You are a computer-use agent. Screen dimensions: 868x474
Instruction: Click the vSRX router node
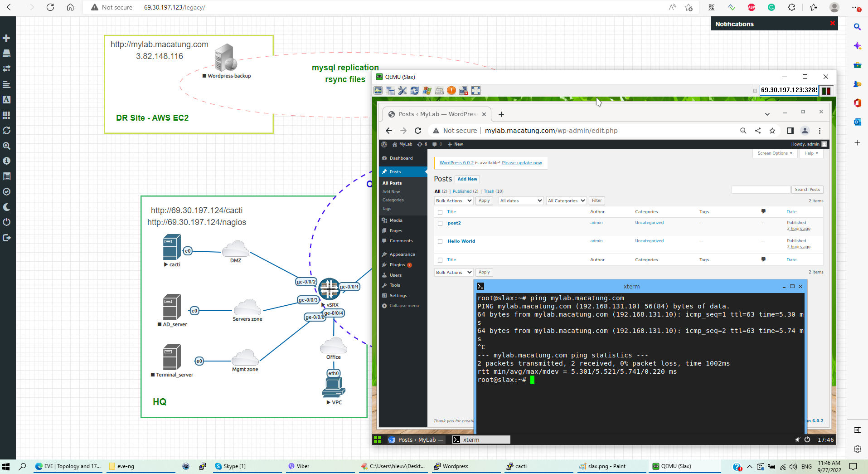point(329,289)
